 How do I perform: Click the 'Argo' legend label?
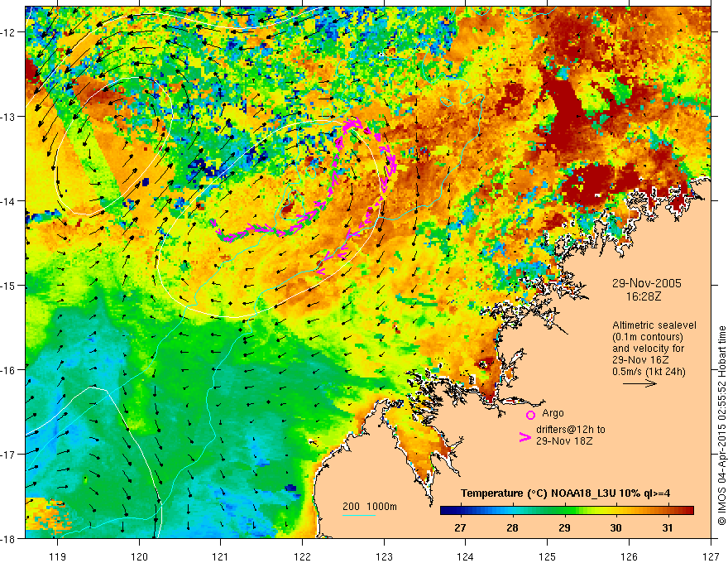pyautogui.click(x=553, y=413)
